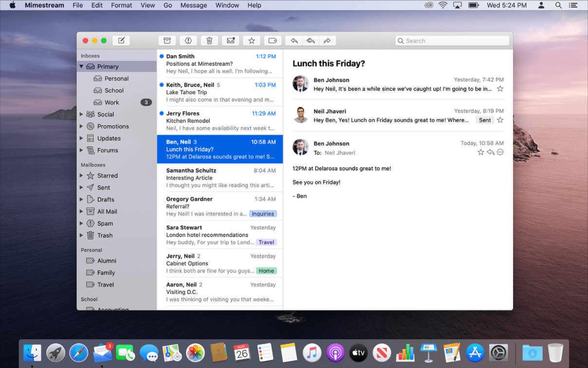Open System Preferences from the Dock
Viewport: 588px width, 368px height.
(x=498, y=353)
